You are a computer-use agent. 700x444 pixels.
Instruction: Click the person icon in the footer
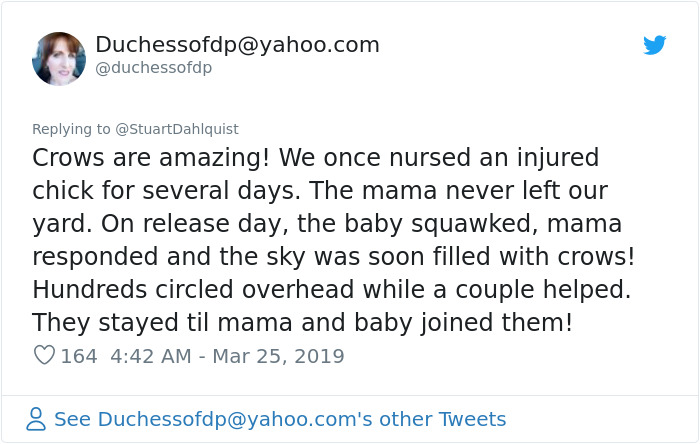(x=36, y=419)
